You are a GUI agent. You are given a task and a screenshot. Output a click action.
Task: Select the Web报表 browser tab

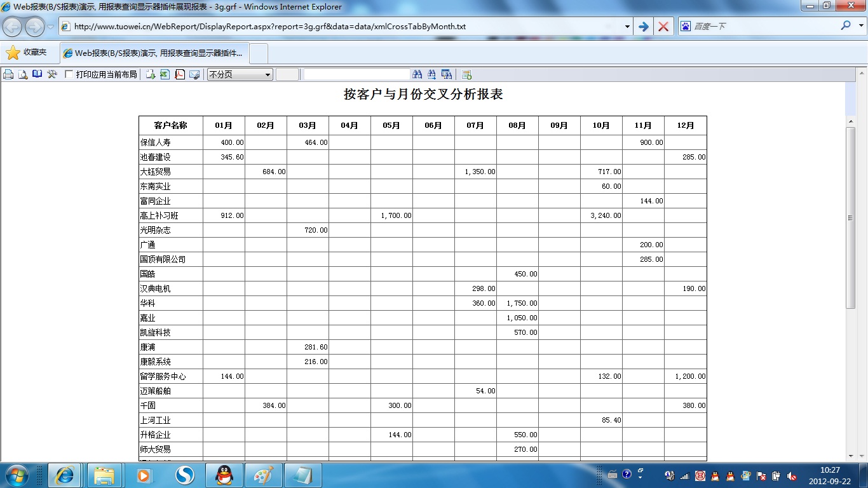point(154,53)
